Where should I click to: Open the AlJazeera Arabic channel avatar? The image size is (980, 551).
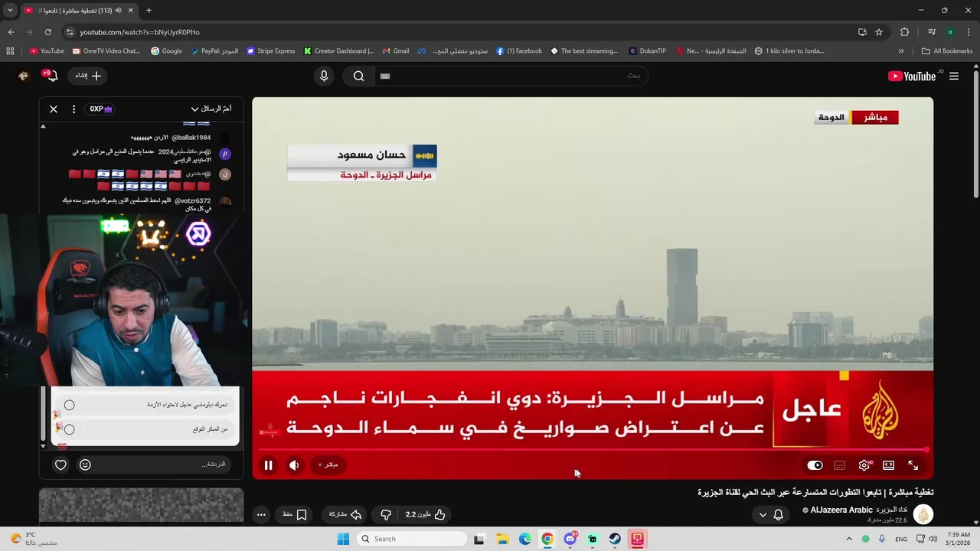point(924,514)
